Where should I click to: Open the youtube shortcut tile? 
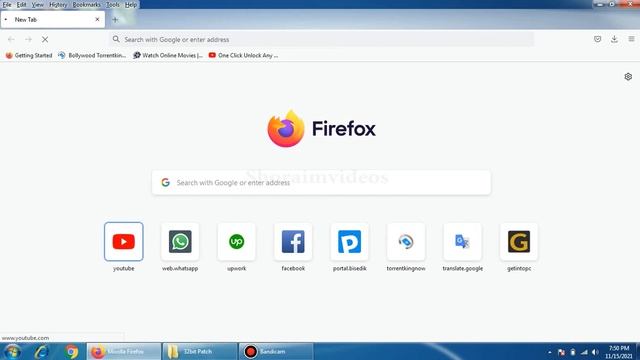click(124, 242)
